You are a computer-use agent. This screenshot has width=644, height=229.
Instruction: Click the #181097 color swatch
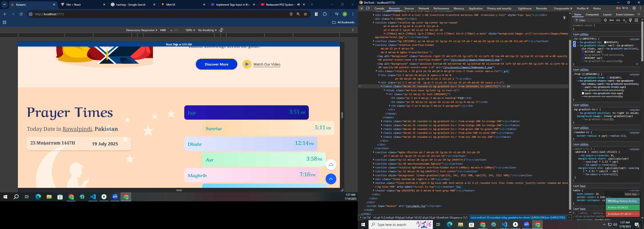[608, 78]
